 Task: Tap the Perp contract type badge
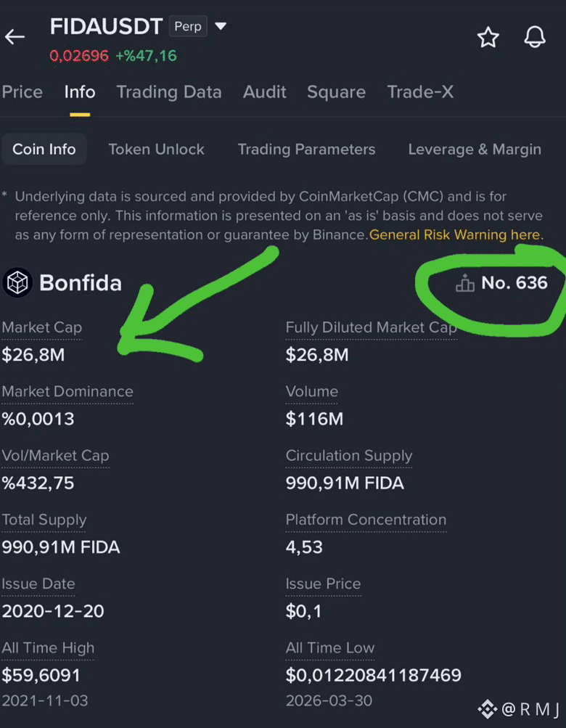pyautogui.click(x=188, y=26)
